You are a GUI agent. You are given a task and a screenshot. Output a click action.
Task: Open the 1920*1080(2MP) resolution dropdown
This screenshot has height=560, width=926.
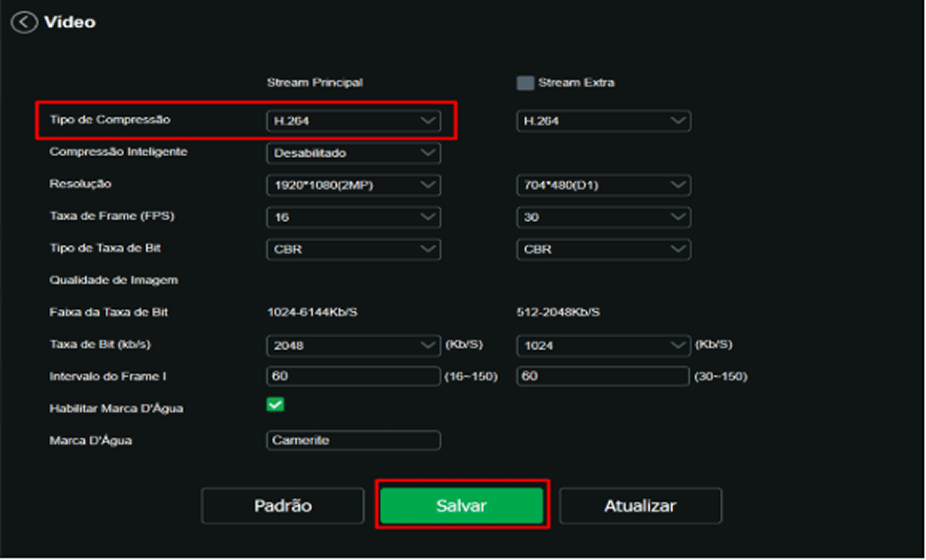coord(353,186)
